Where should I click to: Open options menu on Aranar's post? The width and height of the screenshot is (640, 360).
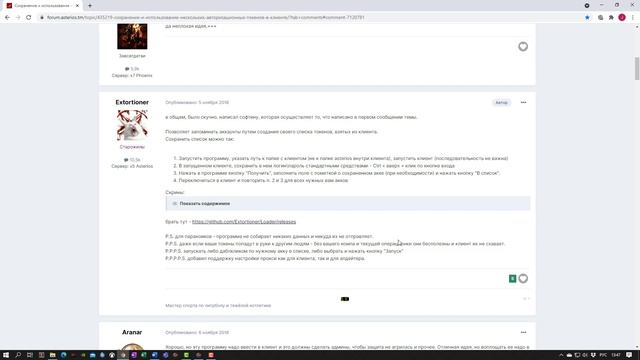tap(523, 332)
